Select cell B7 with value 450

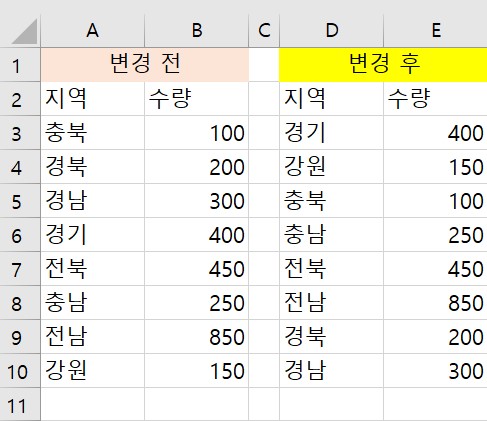197,269
